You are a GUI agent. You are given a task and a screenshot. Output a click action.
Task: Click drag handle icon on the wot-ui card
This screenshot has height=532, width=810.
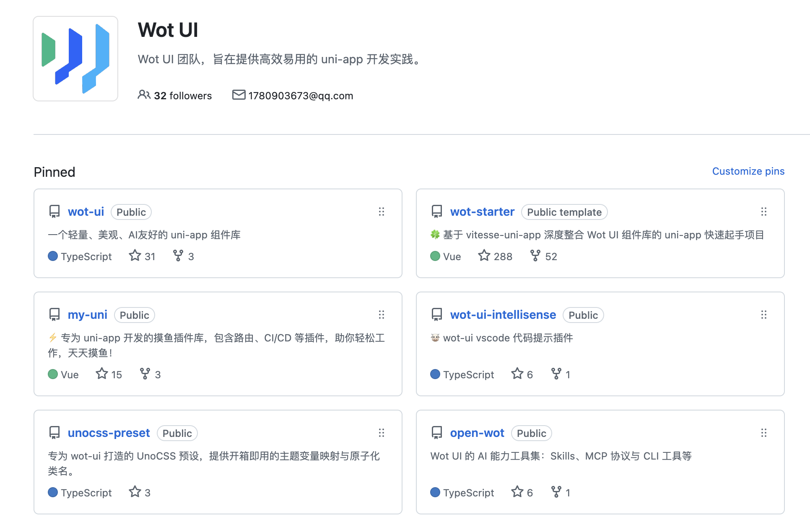pyautogui.click(x=381, y=212)
